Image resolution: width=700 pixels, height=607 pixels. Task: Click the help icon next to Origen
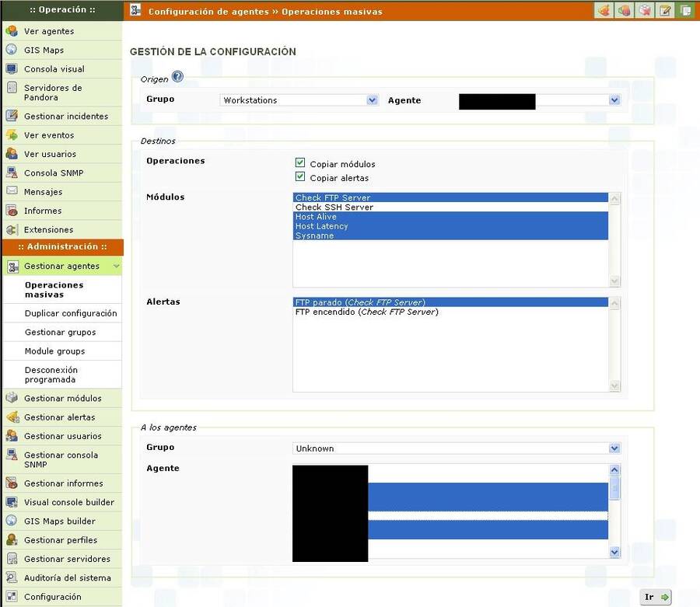[x=177, y=77]
